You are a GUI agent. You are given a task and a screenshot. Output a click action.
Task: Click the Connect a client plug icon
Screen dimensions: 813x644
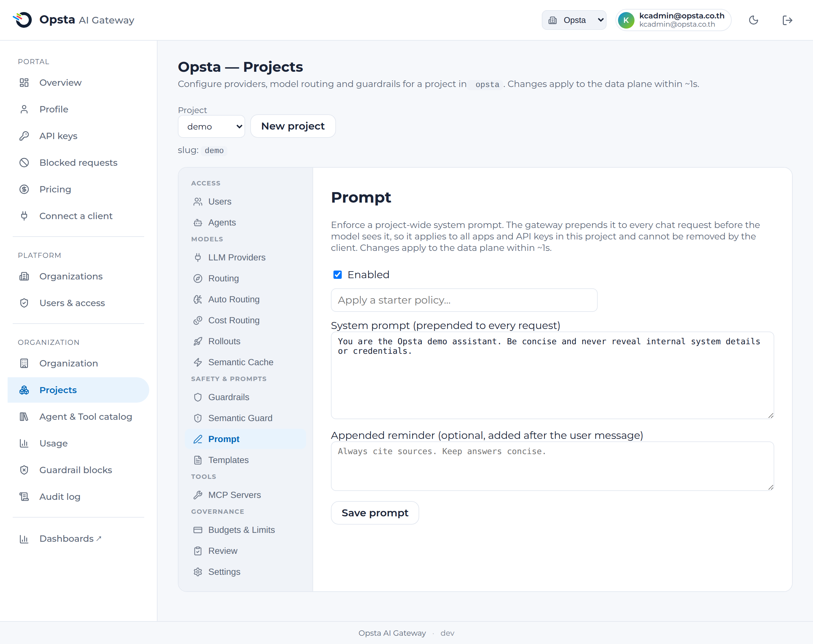click(x=24, y=216)
